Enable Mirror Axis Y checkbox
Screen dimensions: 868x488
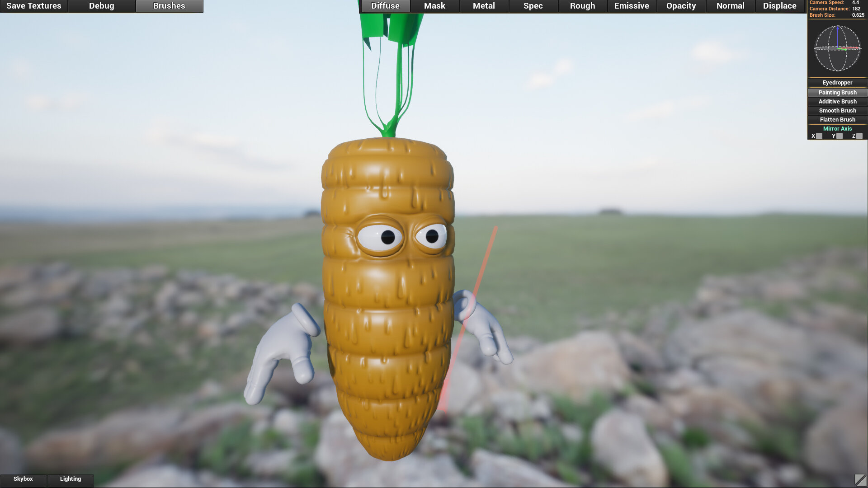point(840,136)
